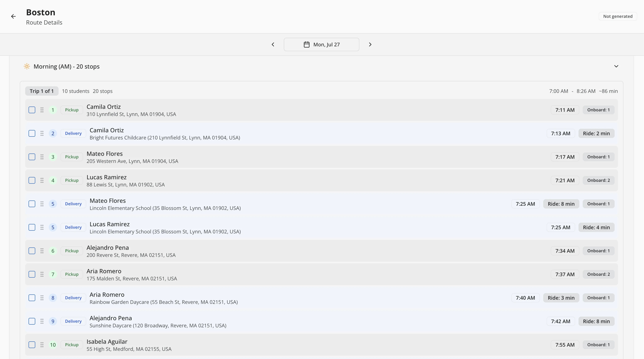Click address 310 Lynnfield St, Lynn
This screenshot has width=644, height=359.
131,114
